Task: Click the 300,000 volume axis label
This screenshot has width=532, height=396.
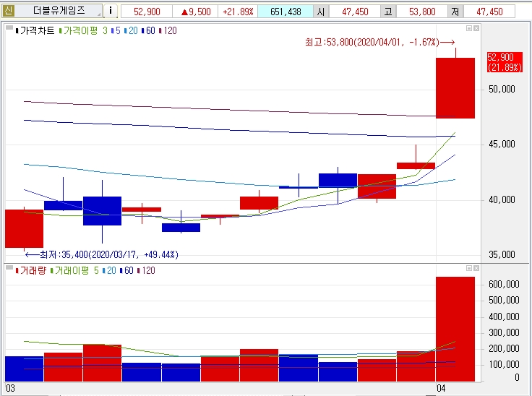Action: tap(504, 332)
